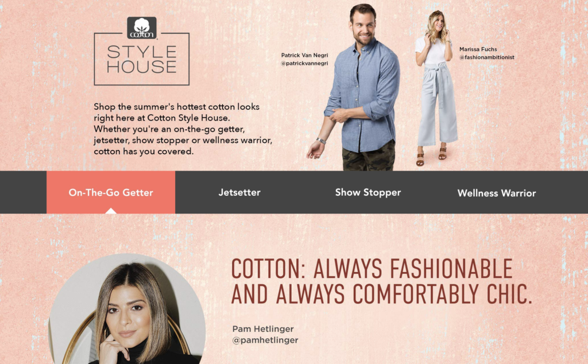This screenshot has width=588, height=364.
Task: Click Patrick's camo pants
Action: point(368,156)
